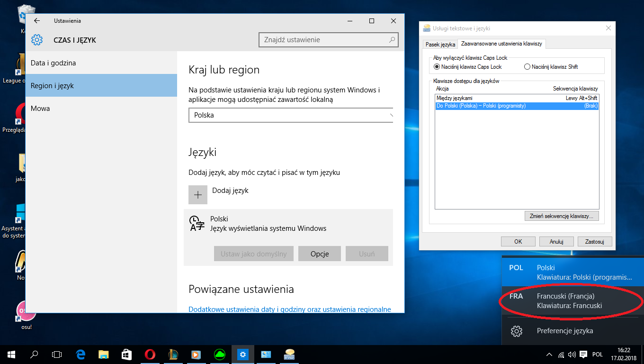The width and height of the screenshot is (644, 364).
Task: Expand the Polska country dropdown
Action: pyautogui.click(x=291, y=115)
